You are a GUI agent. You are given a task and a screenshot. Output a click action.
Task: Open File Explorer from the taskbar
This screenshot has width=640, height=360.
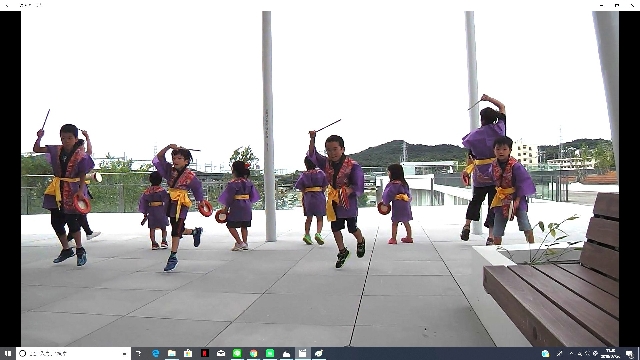point(172,353)
